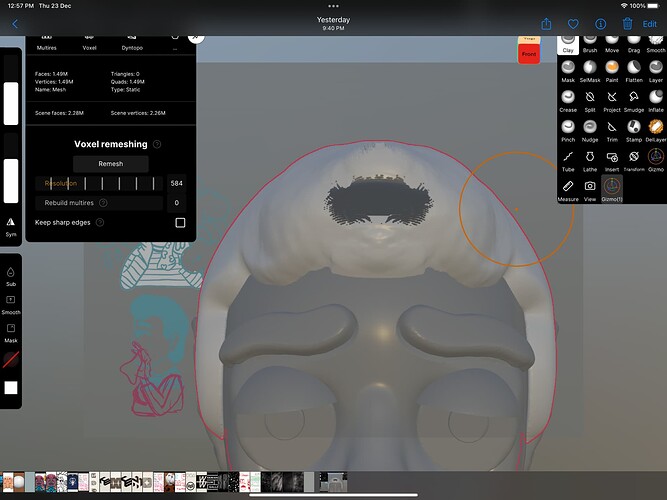This screenshot has height=500, width=667.
Task: Select the Move tool
Action: [612, 45]
